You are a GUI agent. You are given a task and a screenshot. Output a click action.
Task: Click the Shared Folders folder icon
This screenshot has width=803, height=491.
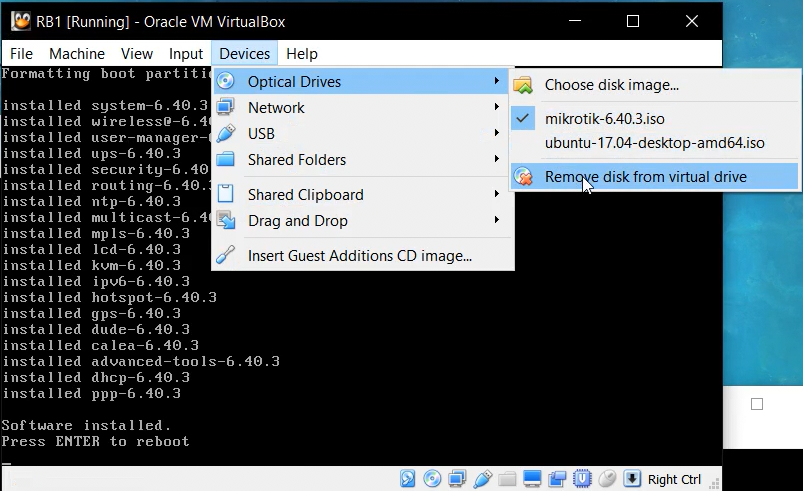point(225,159)
